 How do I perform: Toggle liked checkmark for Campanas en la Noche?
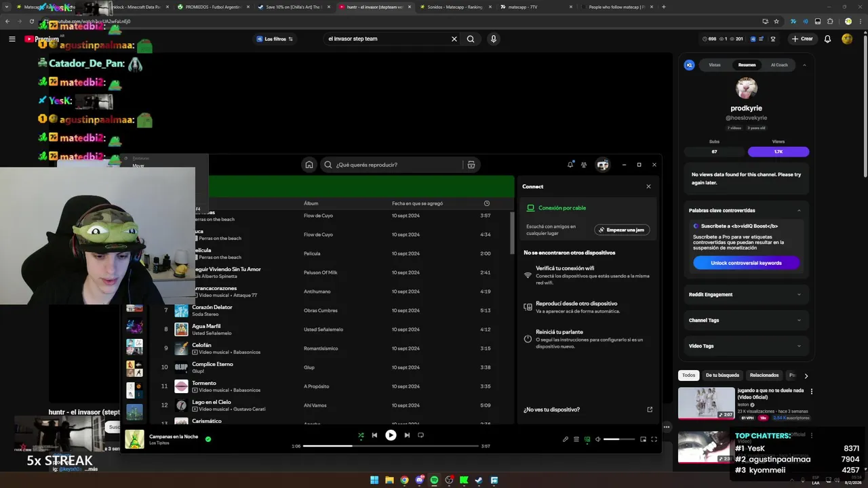(x=208, y=439)
